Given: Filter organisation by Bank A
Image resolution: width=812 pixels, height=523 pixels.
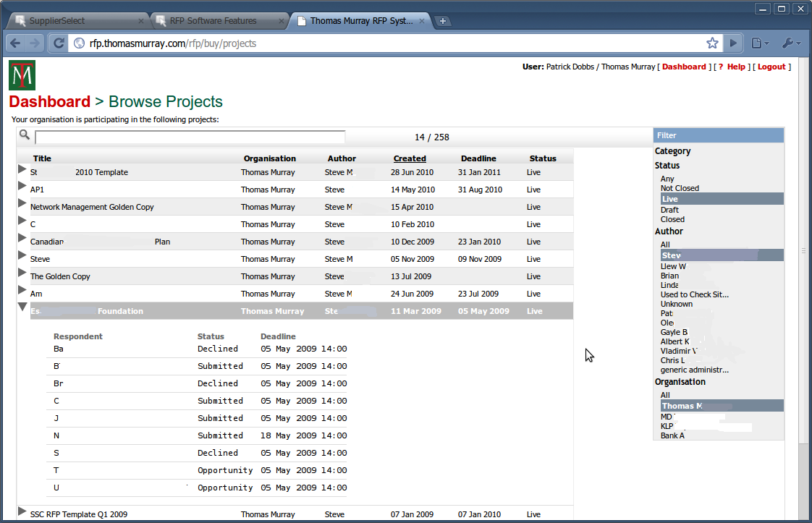Looking at the screenshot, I should click(x=672, y=435).
